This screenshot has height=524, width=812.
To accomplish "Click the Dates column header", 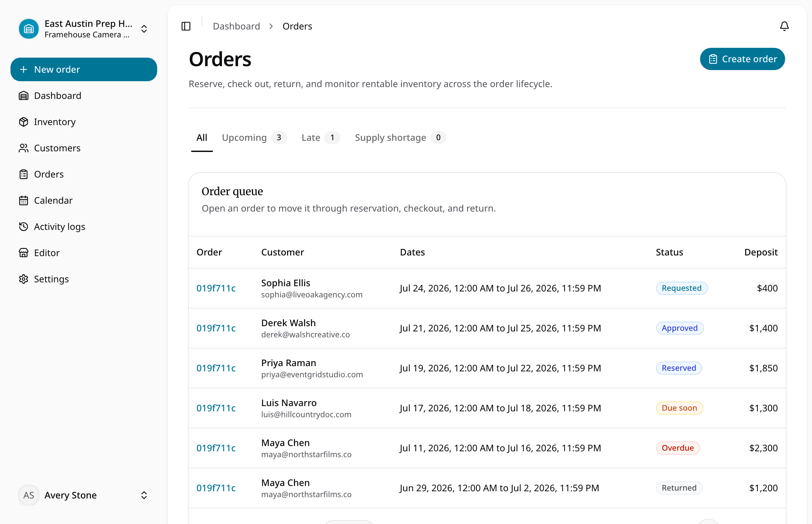I will point(412,252).
